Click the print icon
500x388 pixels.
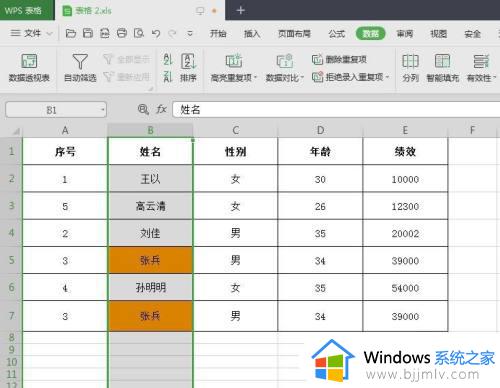point(122,33)
